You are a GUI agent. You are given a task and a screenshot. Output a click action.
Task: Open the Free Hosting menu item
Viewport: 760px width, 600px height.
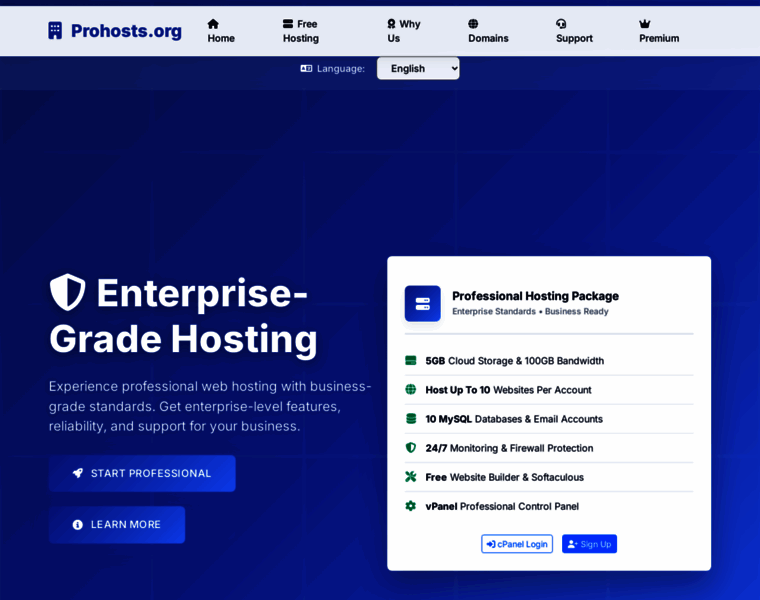point(301,31)
